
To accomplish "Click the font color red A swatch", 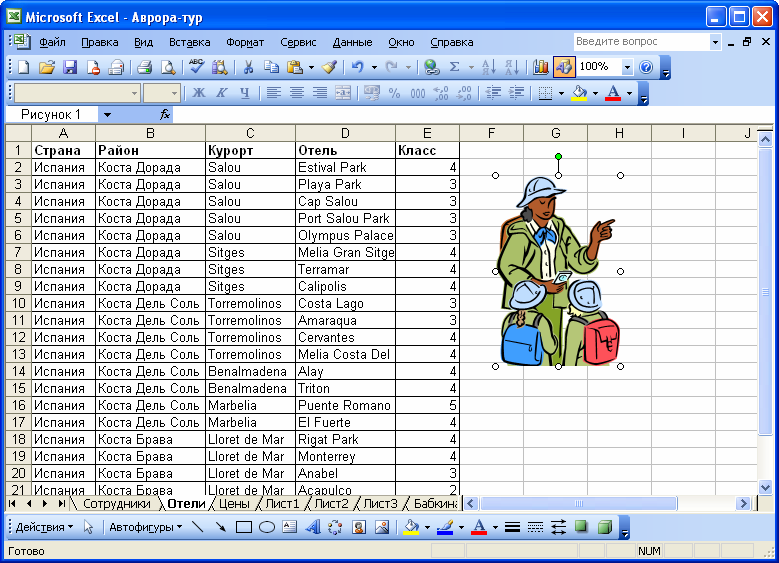I will (x=614, y=93).
